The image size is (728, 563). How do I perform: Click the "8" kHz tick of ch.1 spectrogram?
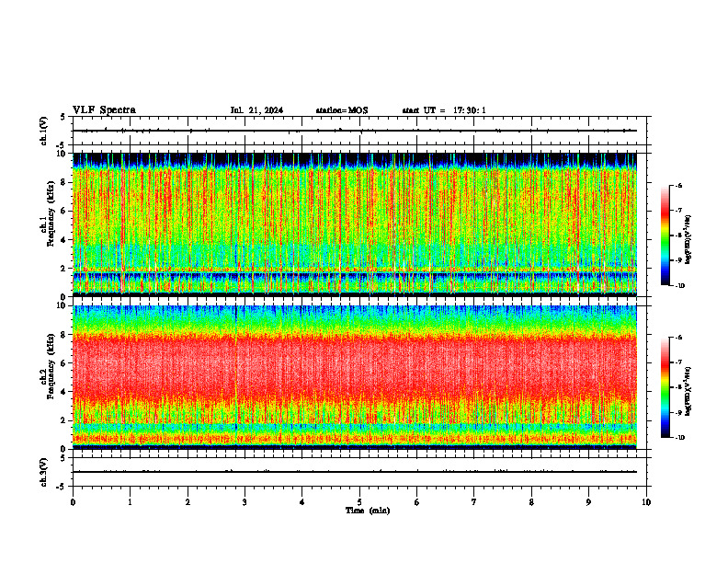pos(63,182)
